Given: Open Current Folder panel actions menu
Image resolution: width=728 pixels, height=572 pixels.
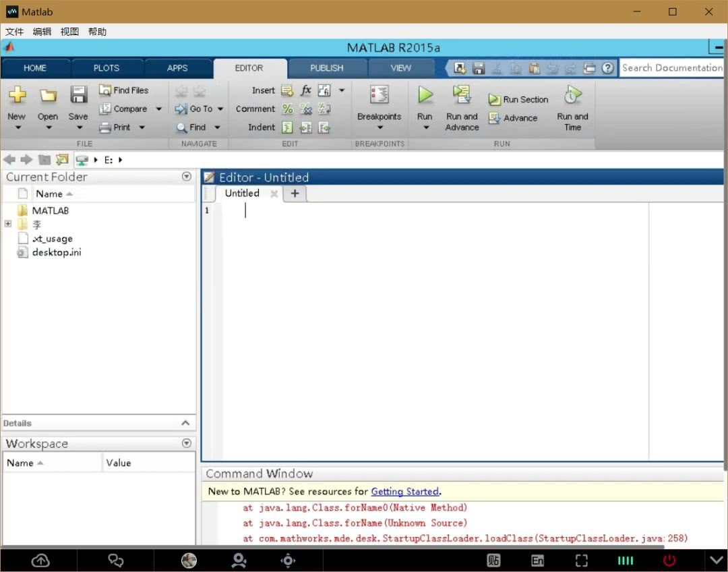Looking at the screenshot, I should pyautogui.click(x=187, y=177).
